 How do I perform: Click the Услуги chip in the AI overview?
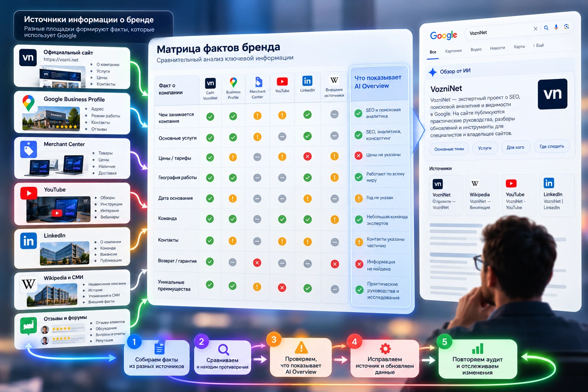pyautogui.click(x=485, y=148)
